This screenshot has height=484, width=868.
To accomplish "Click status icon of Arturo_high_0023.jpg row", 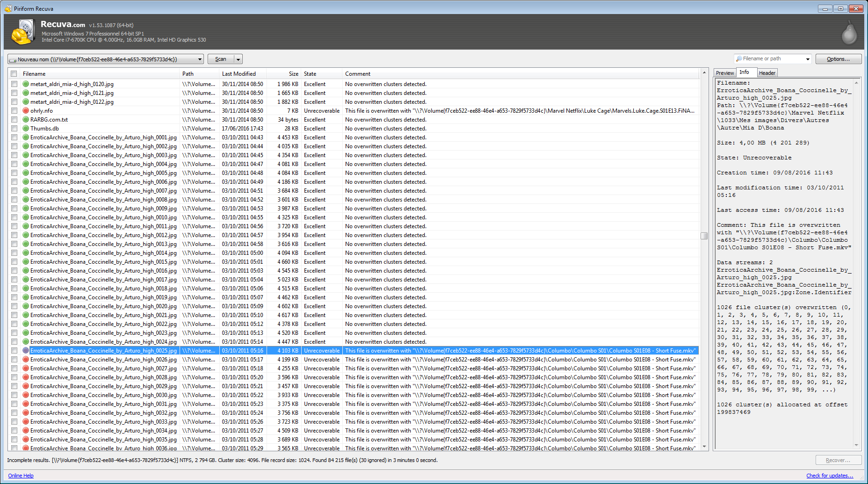I will click(x=26, y=333).
